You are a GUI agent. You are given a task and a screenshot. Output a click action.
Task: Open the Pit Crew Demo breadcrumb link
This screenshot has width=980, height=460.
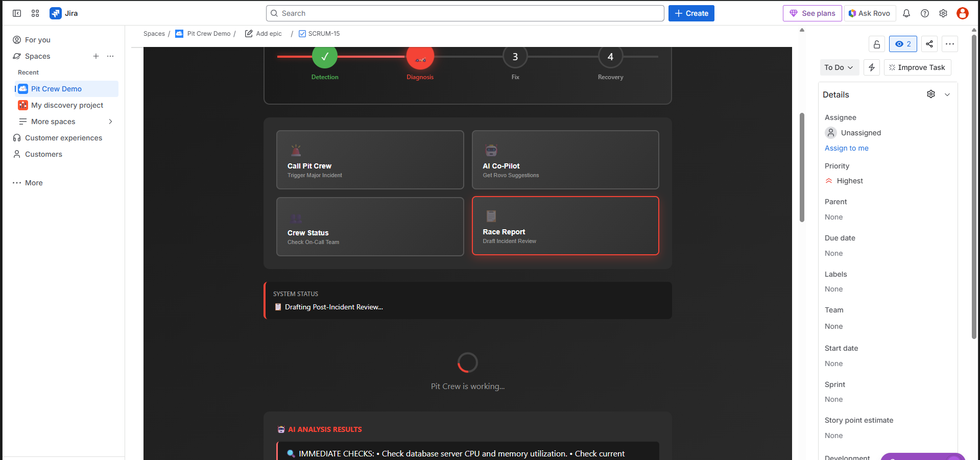click(x=209, y=34)
